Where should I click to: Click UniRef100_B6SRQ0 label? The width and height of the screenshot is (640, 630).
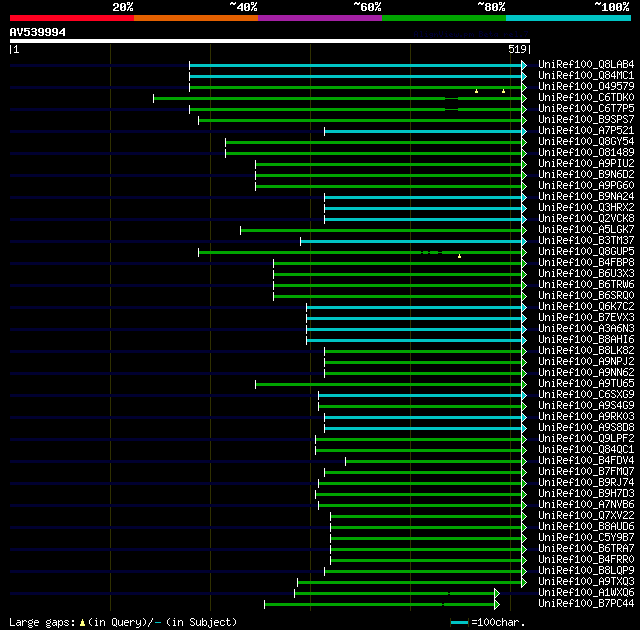pyautogui.click(x=586, y=296)
